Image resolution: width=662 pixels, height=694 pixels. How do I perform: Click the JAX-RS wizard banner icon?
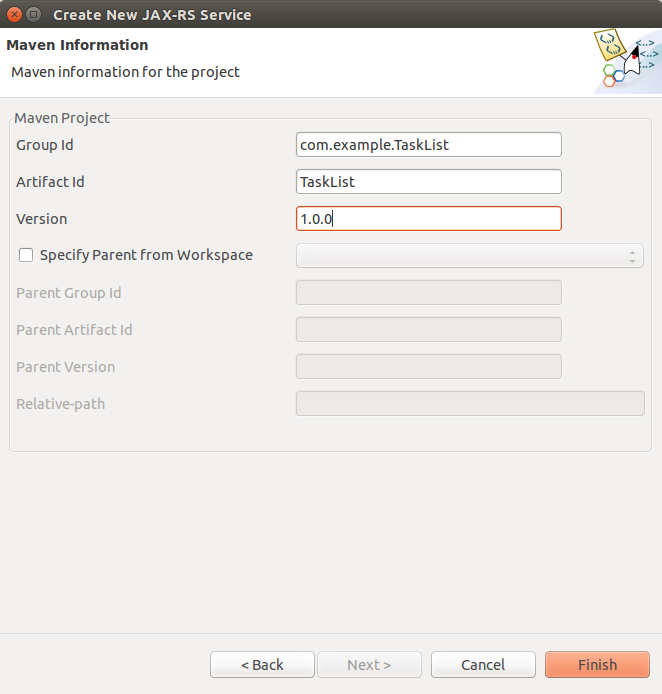(627, 61)
